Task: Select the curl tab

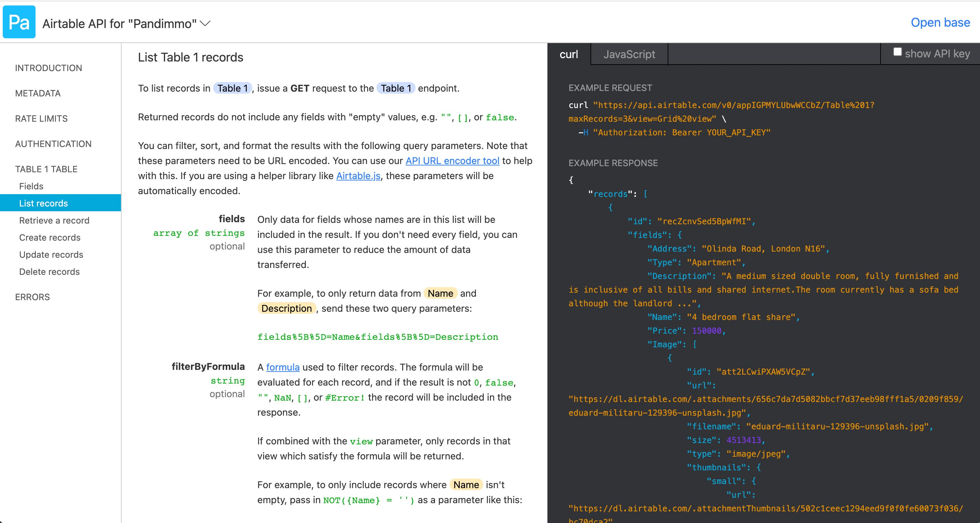Action: [569, 54]
